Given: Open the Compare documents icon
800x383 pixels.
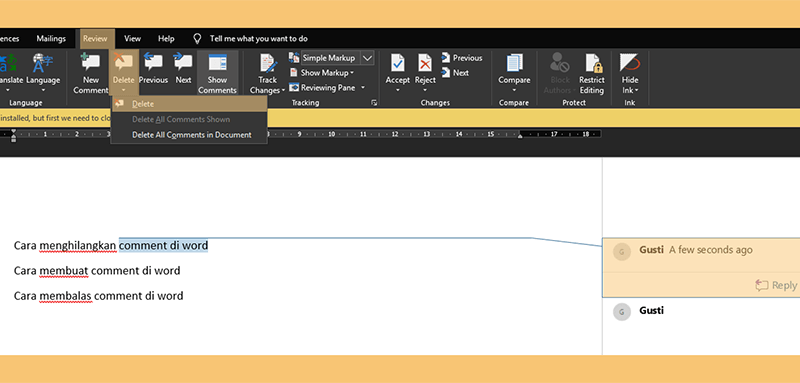Looking at the screenshot, I should 514,63.
